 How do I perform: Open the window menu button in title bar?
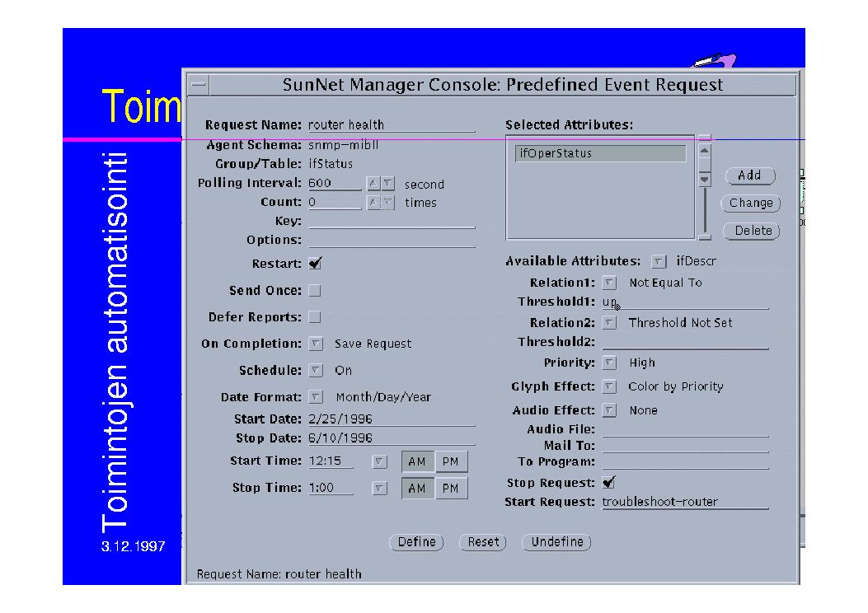click(x=199, y=85)
